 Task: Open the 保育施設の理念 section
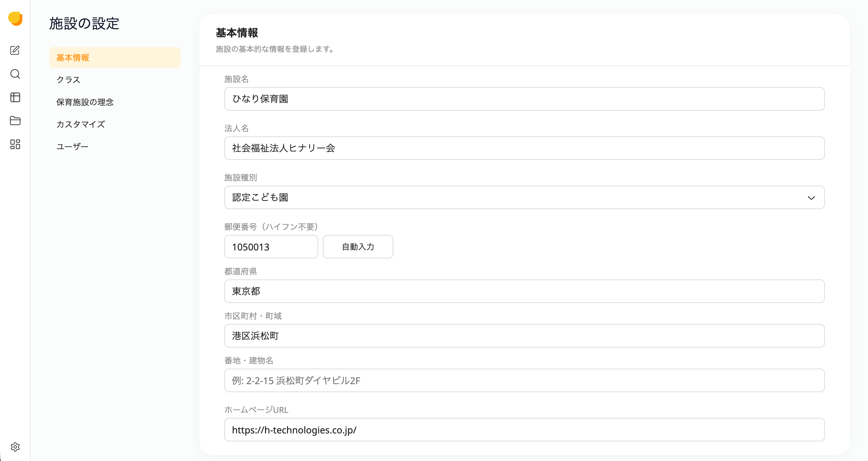click(x=115, y=102)
